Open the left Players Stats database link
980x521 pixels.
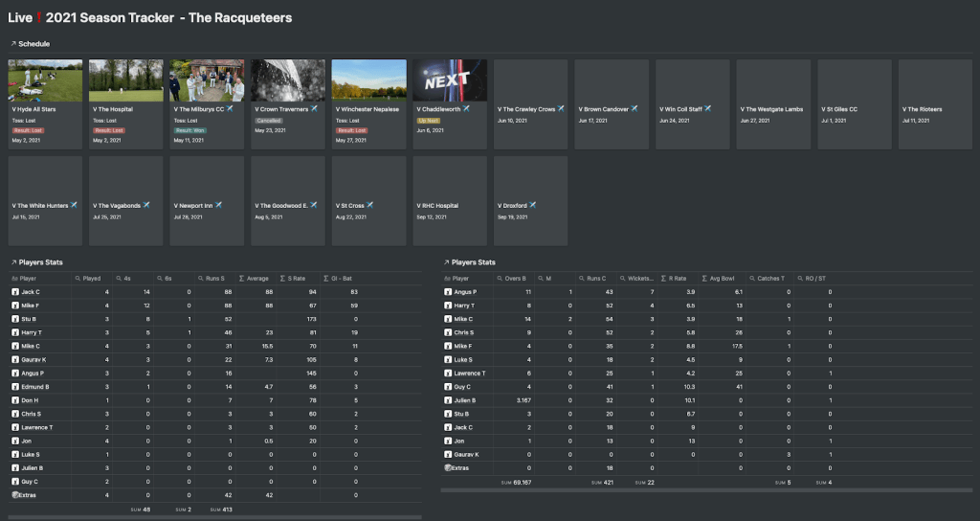(x=41, y=261)
